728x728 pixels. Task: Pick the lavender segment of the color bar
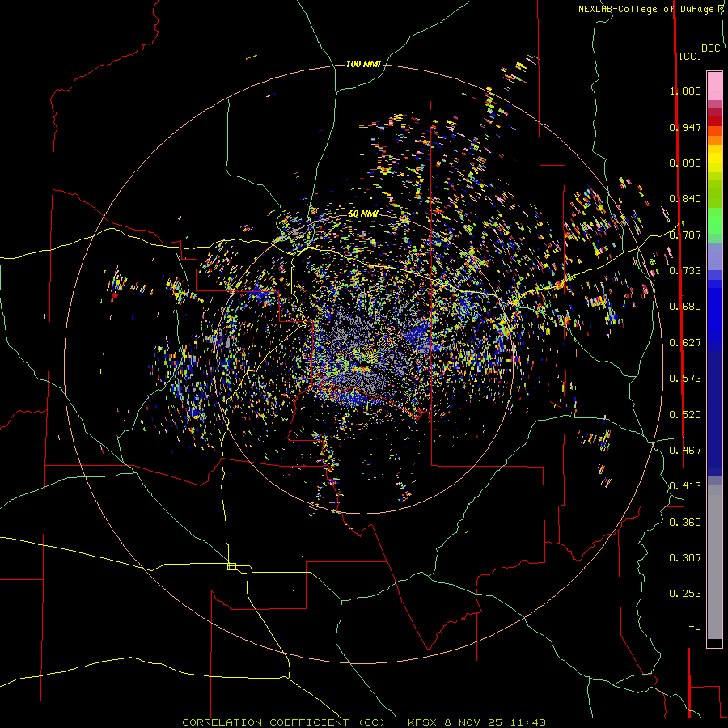pyautogui.click(x=714, y=256)
